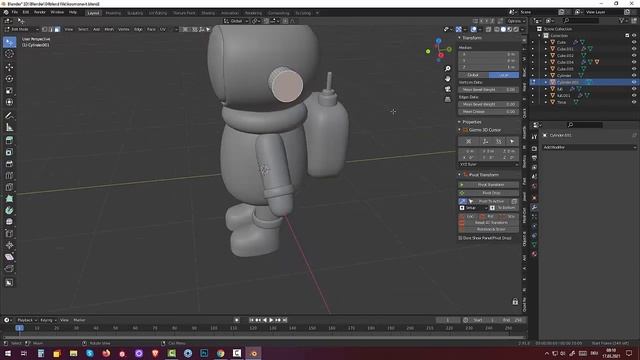Switch to the Shading workspace tab
This screenshot has width=640, height=360.
(208, 13)
